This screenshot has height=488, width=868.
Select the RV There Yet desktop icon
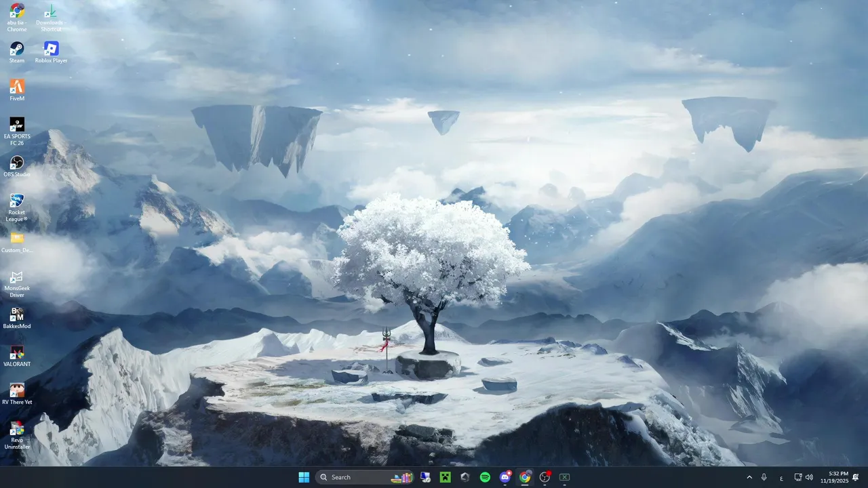(17, 394)
